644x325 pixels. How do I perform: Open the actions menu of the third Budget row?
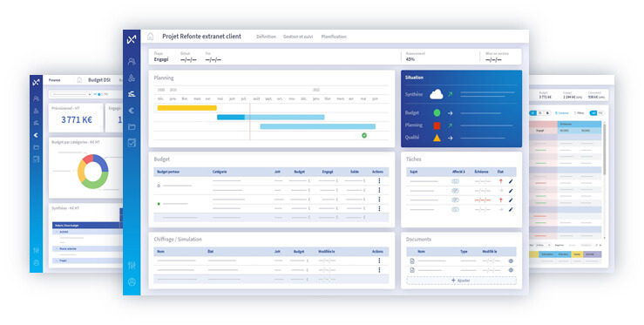tap(379, 200)
